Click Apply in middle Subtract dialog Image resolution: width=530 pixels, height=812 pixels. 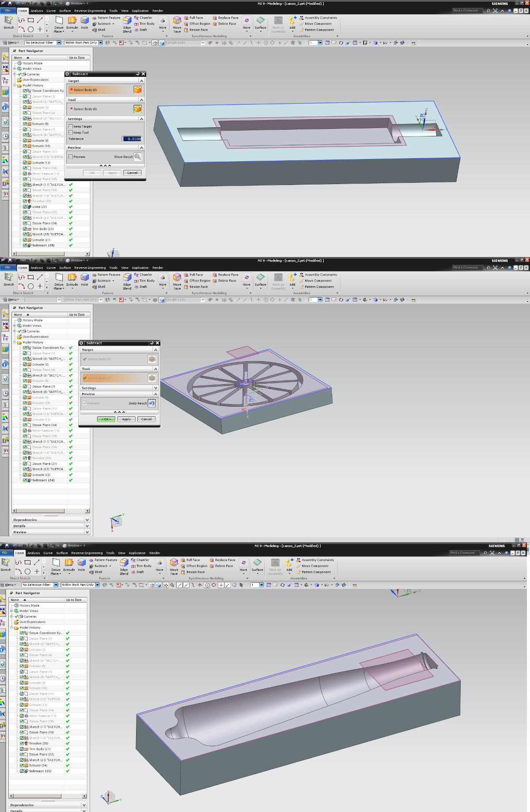pos(126,419)
